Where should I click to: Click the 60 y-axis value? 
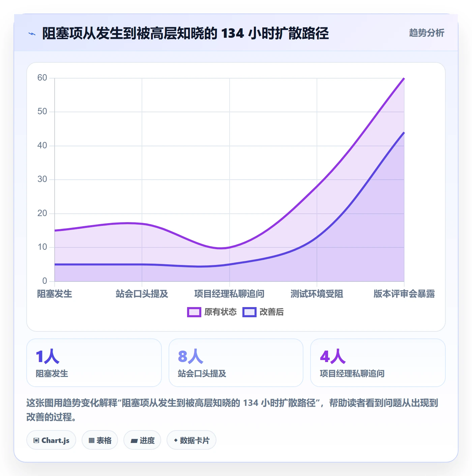click(x=42, y=78)
